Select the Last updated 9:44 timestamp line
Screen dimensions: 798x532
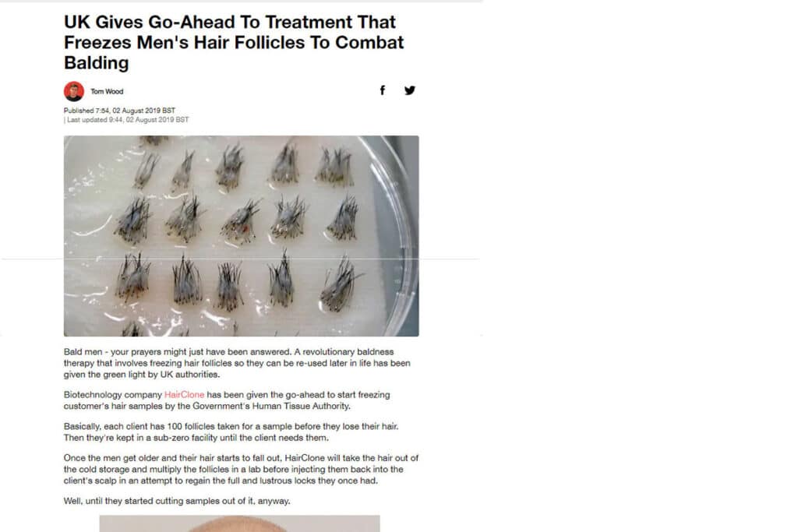(x=127, y=120)
